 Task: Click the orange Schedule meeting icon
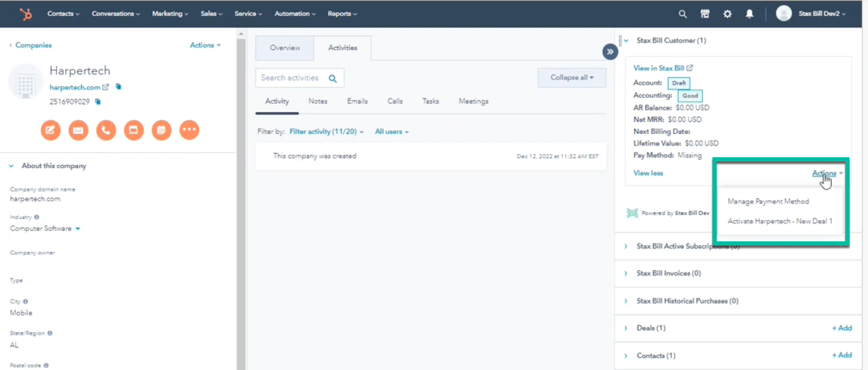point(161,130)
